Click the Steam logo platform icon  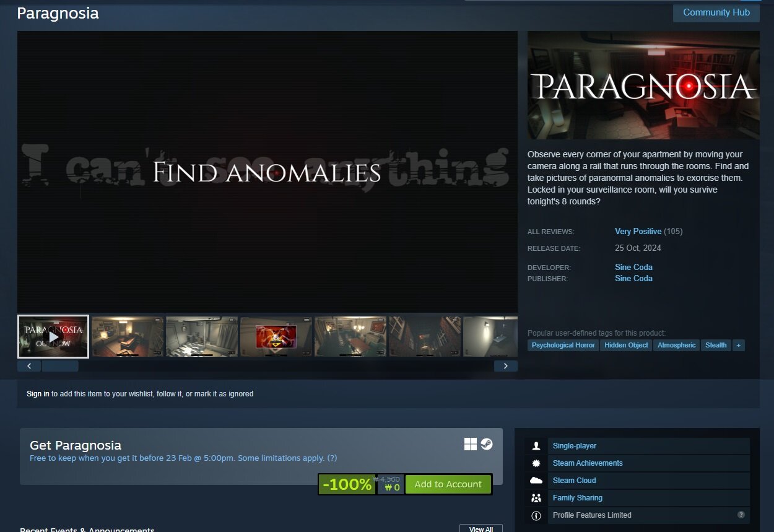pyautogui.click(x=487, y=444)
